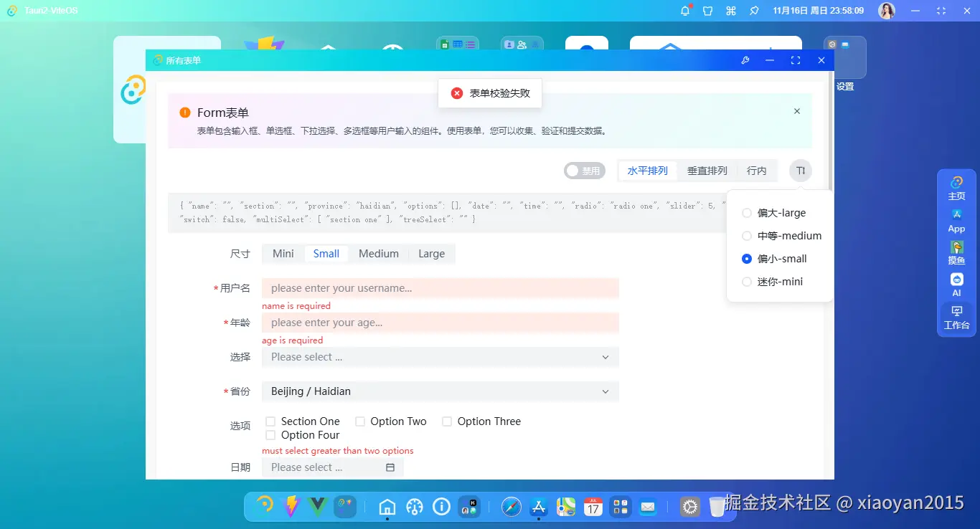The height and width of the screenshot is (529, 980).
Task: Toggle the 禁用 disable switch
Action: coord(584,170)
